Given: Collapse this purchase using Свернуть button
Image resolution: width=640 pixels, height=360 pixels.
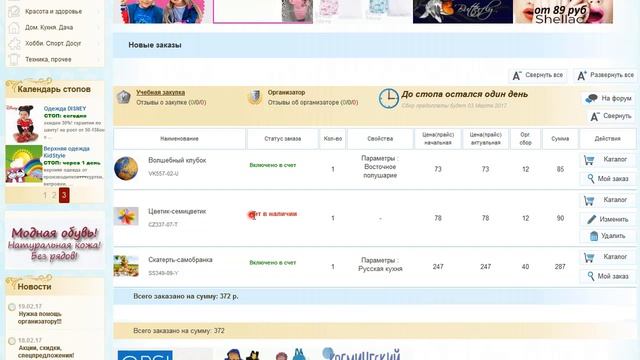Looking at the screenshot, I should [x=611, y=116].
